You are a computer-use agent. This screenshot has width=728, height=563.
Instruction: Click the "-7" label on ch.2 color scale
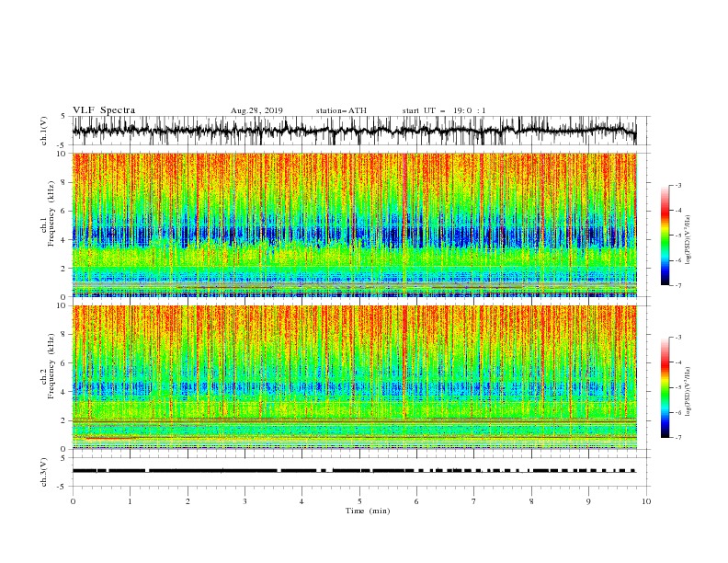point(678,437)
